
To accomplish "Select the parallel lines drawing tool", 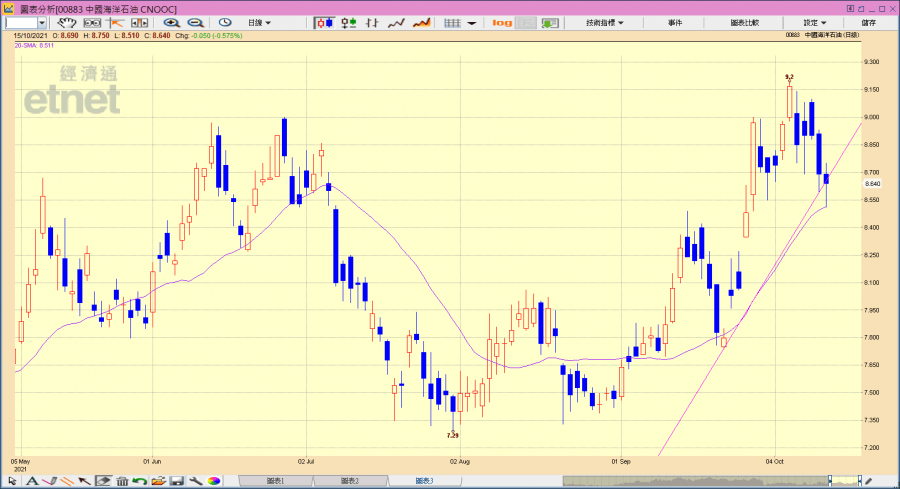I will click(68, 481).
